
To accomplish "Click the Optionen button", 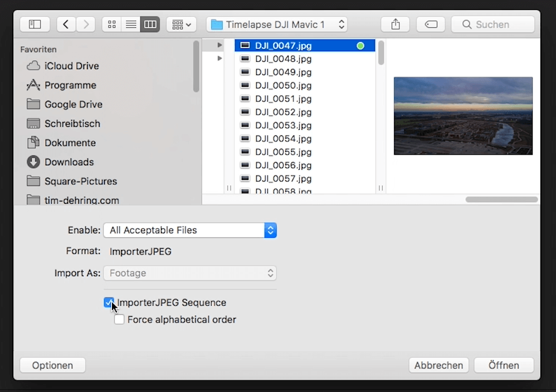I will 52,365.
